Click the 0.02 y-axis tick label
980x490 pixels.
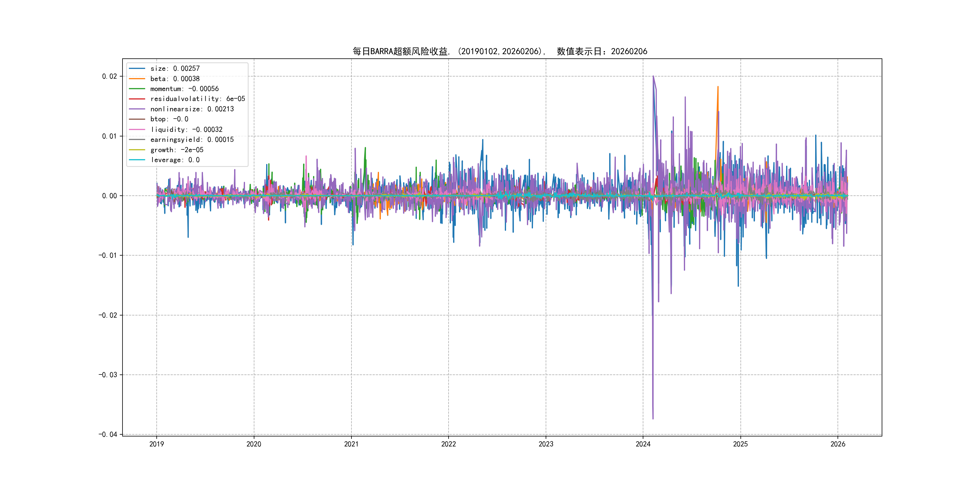click(x=109, y=77)
